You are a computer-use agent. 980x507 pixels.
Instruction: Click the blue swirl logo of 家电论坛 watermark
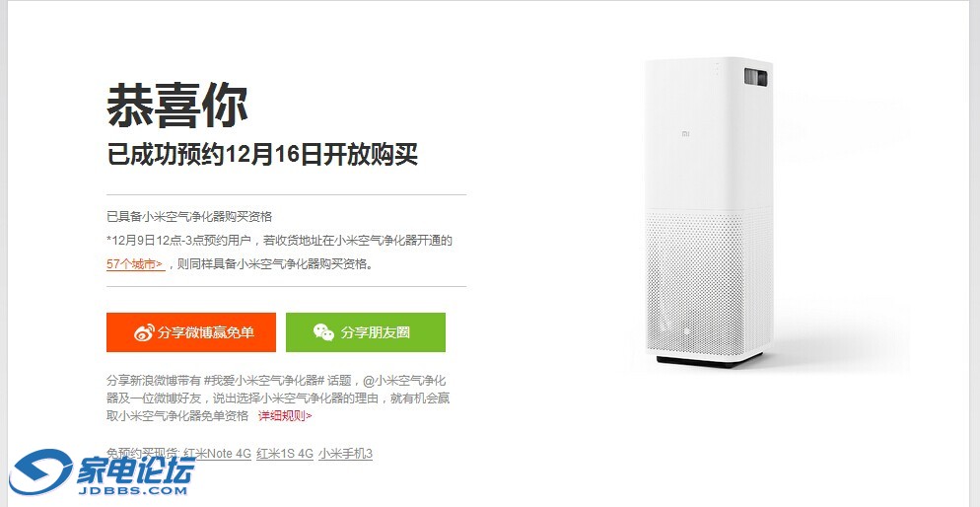tap(41, 472)
